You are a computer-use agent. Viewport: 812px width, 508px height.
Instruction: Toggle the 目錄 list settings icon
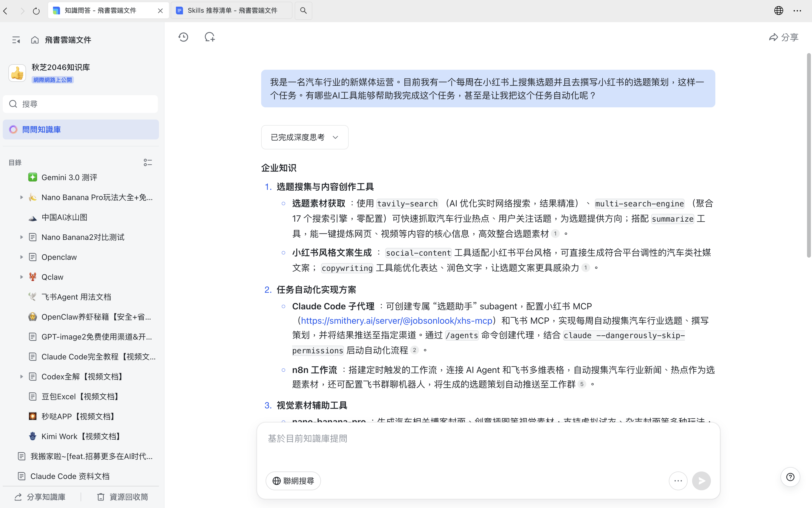coord(148,163)
